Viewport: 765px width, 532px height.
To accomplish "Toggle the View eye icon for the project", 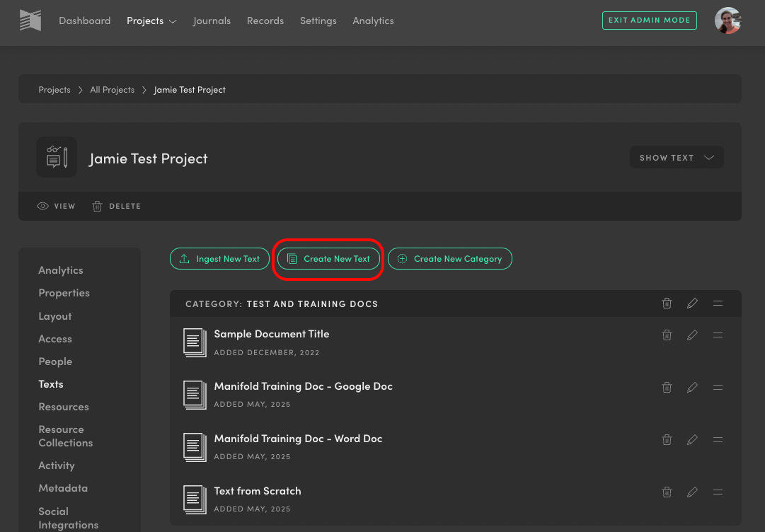I will pyautogui.click(x=42, y=206).
